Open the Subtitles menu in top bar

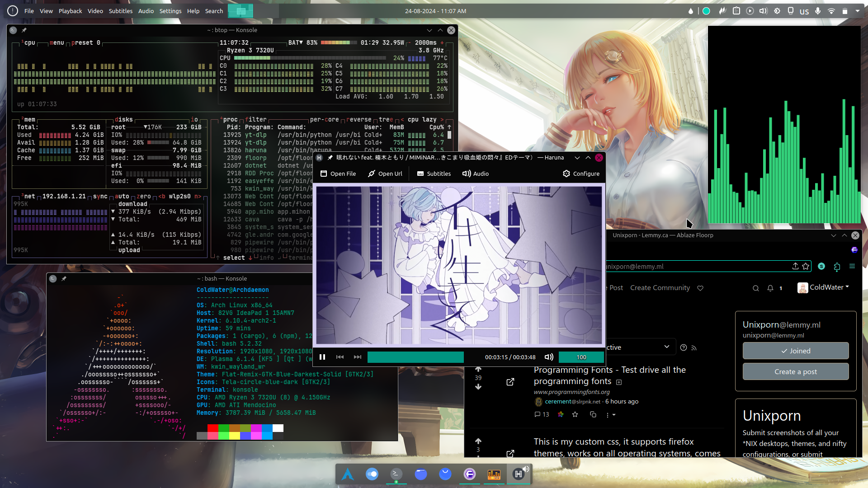[x=121, y=11]
